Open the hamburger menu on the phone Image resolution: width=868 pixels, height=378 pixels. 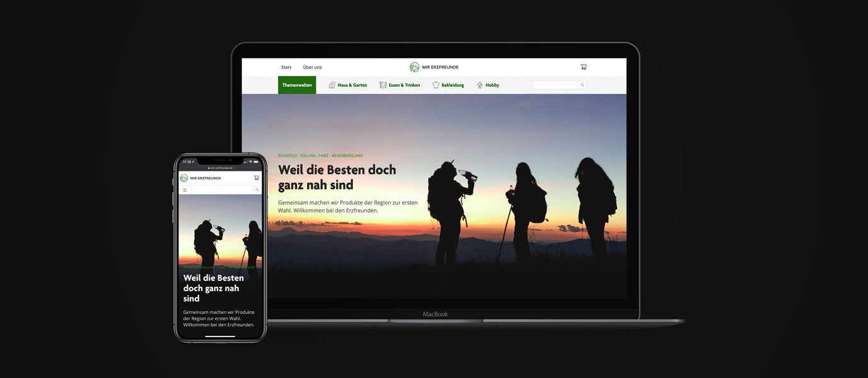pos(185,190)
